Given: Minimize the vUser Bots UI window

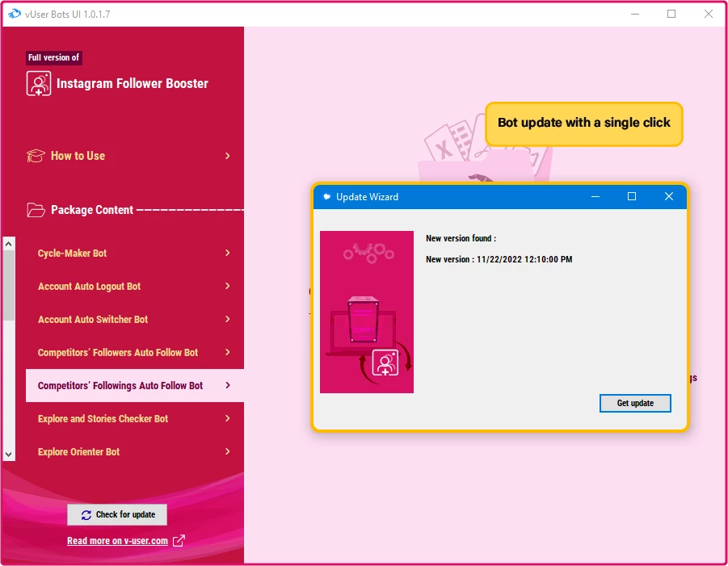Looking at the screenshot, I should click(x=635, y=14).
